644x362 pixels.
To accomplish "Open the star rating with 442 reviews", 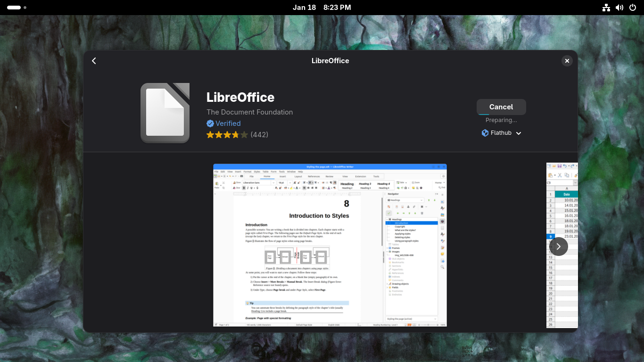I will [237, 135].
